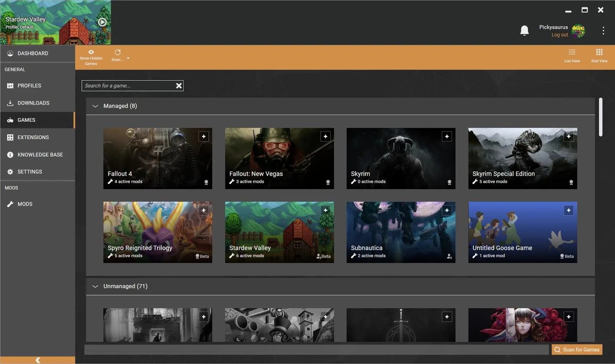Collapse the sidebar with bottom arrow
Viewport: 615px width, 364px height.
click(x=38, y=360)
